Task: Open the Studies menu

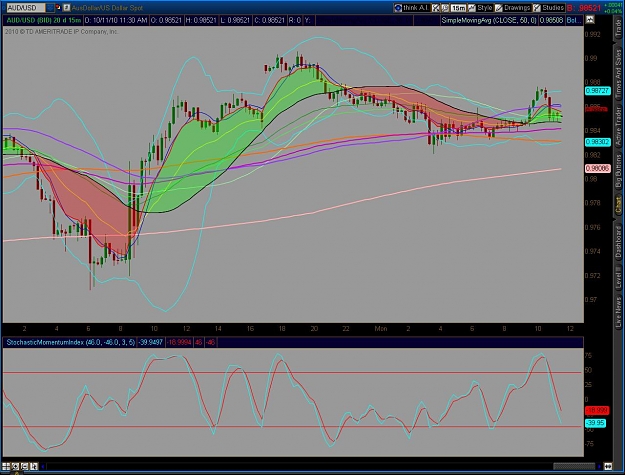Action: (x=549, y=8)
